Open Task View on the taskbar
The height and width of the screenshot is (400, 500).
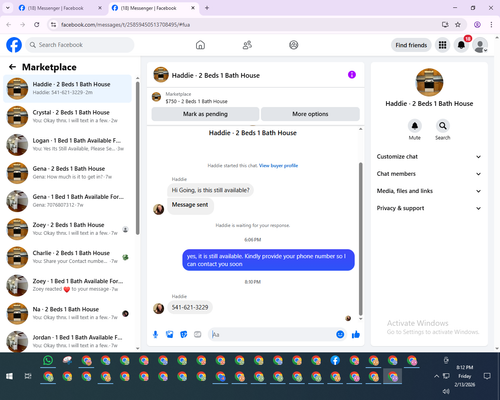click(x=28, y=376)
